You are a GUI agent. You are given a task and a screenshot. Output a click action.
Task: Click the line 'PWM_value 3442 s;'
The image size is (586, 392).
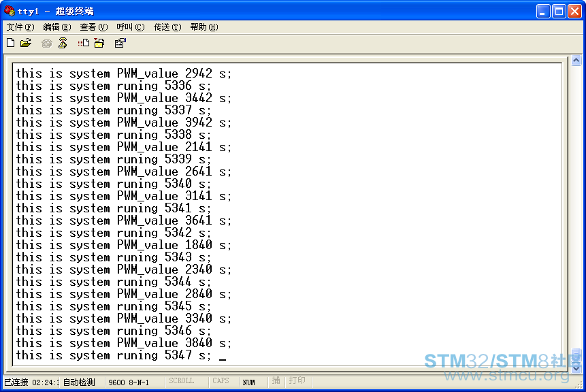124,98
